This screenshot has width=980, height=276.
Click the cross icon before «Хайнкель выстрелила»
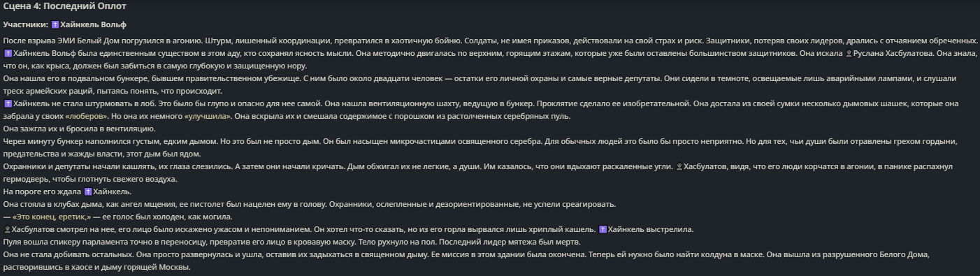(x=603, y=229)
